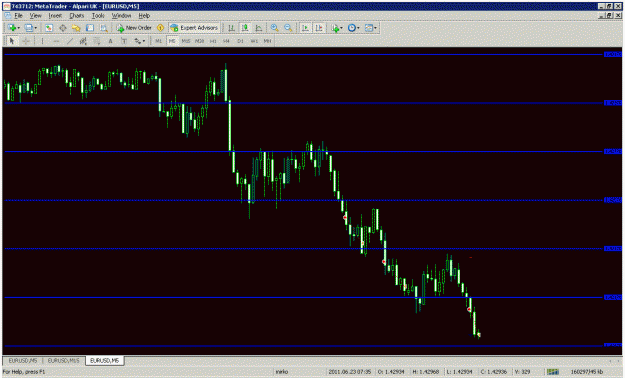625x378 pixels.
Task: Open the New Chart icon
Action: 12,28
